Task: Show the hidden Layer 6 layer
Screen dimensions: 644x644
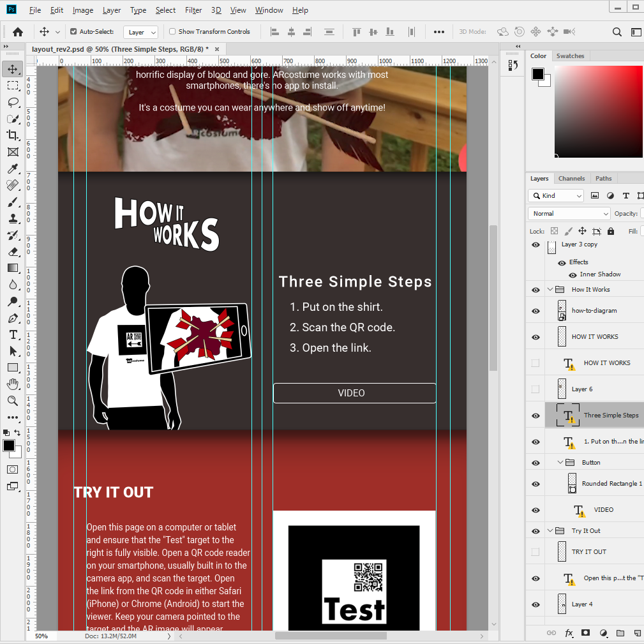Action: tap(535, 389)
